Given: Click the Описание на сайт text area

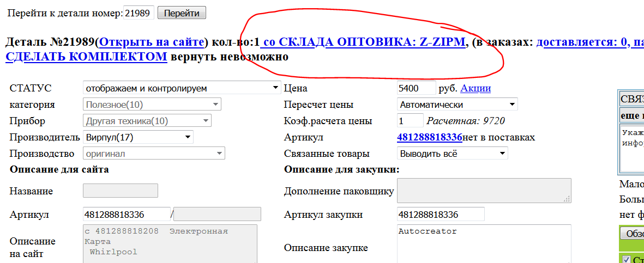Looking at the screenshot, I should (x=170, y=244).
